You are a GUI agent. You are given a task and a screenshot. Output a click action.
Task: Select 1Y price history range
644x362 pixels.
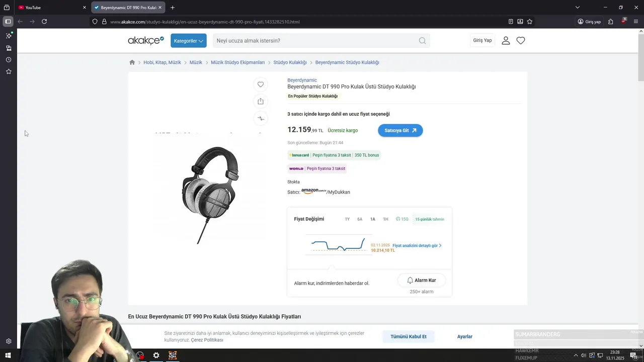coord(347,219)
